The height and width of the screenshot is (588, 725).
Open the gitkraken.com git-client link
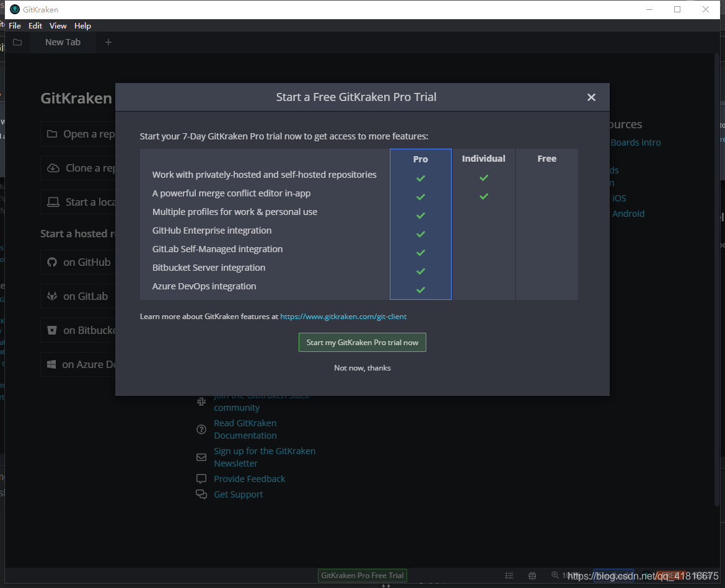tap(343, 317)
